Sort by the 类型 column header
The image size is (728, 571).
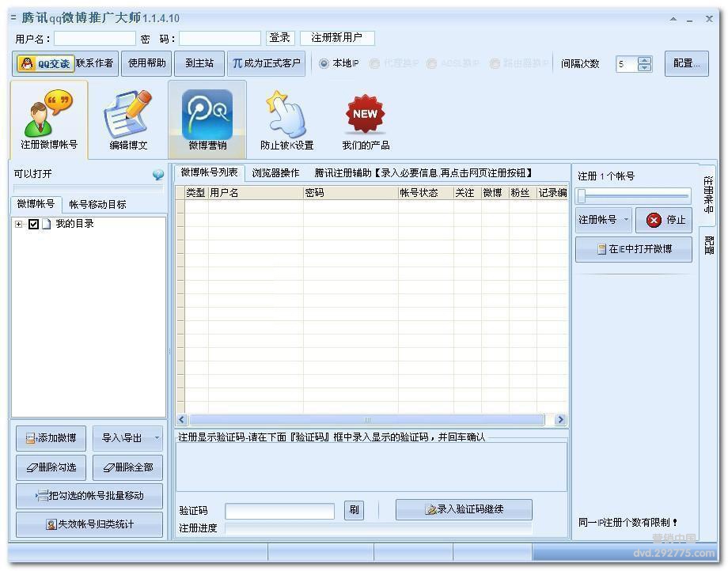coord(196,193)
